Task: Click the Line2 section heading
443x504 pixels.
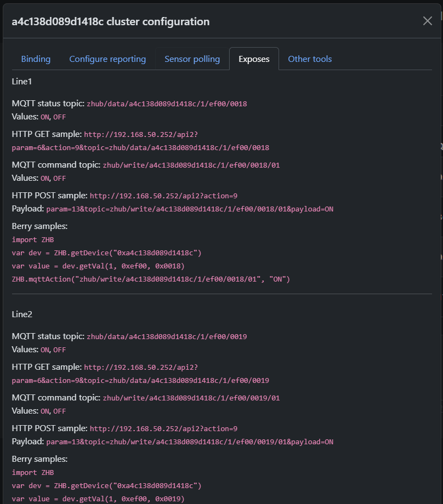Action: pyautogui.click(x=22, y=314)
